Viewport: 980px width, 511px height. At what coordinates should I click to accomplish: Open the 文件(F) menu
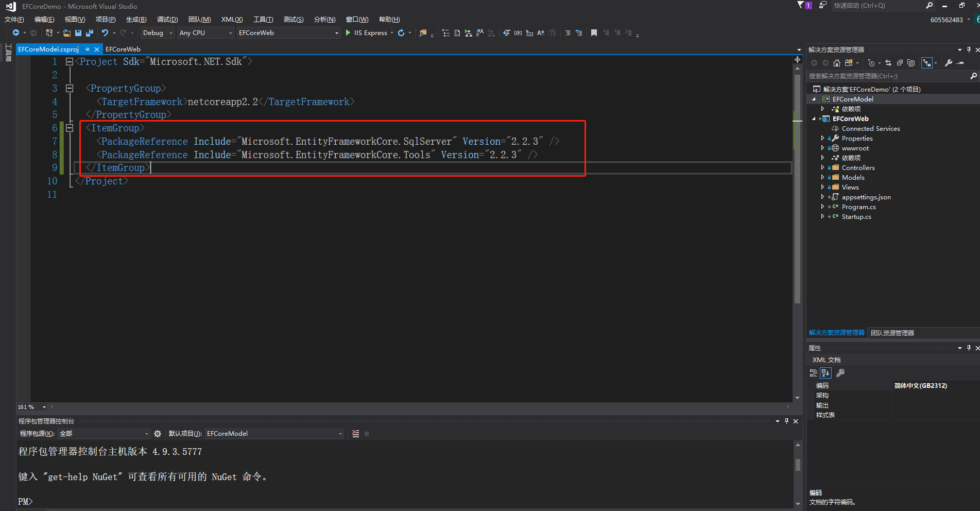14,20
